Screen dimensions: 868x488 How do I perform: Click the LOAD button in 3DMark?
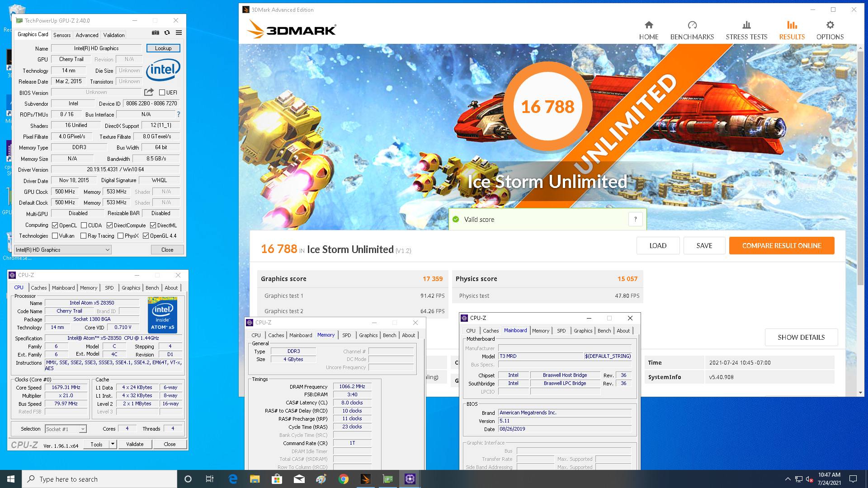pos(658,246)
